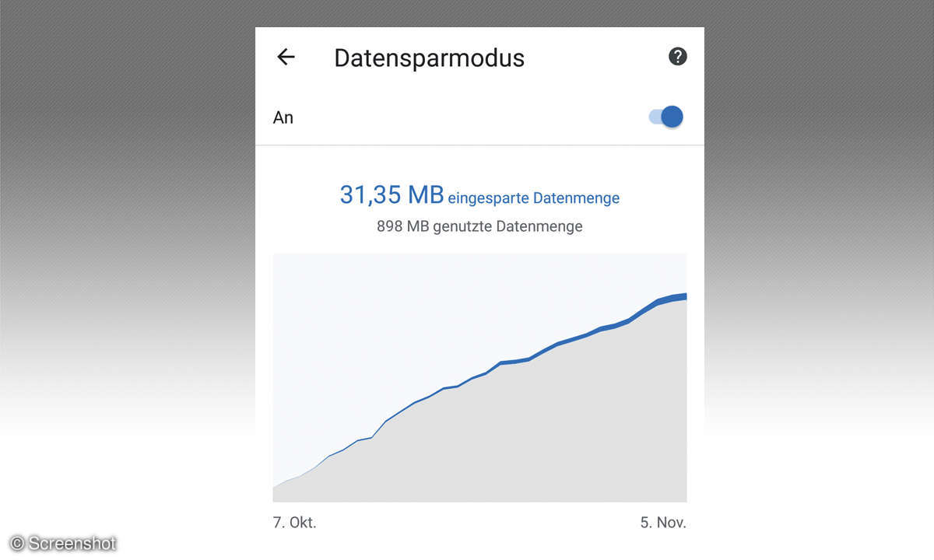Click the data usage chart
The image size is (934, 560).
tap(479, 377)
